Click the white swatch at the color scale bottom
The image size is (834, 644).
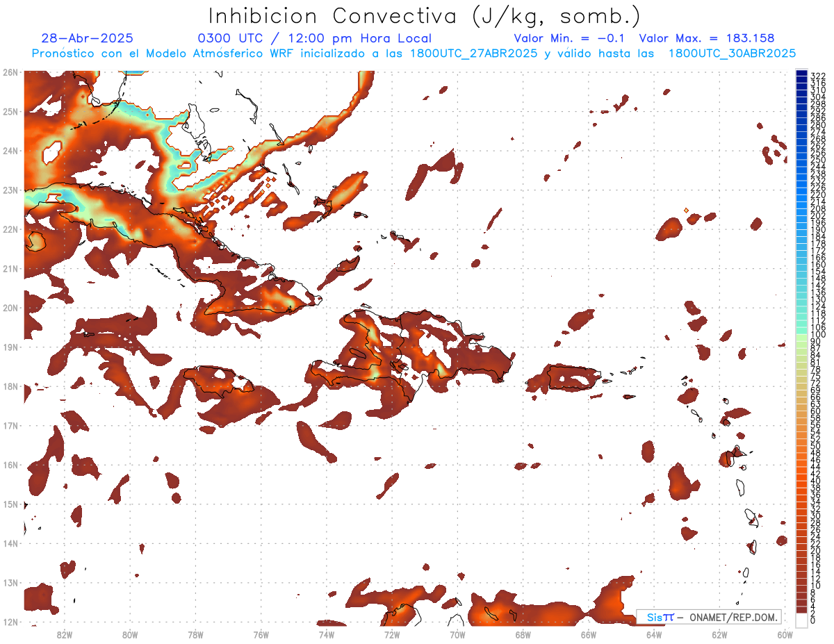click(x=801, y=619)
